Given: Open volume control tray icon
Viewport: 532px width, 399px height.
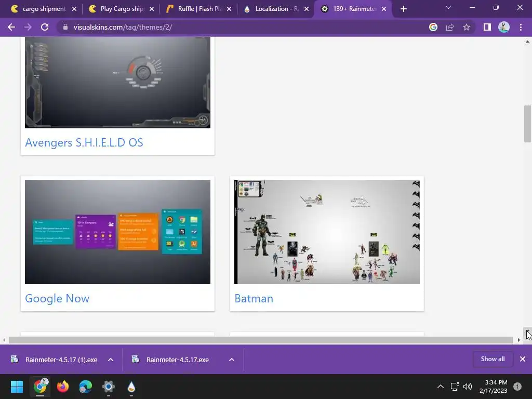Looking at the screenshot, I should tap(468, 387).
